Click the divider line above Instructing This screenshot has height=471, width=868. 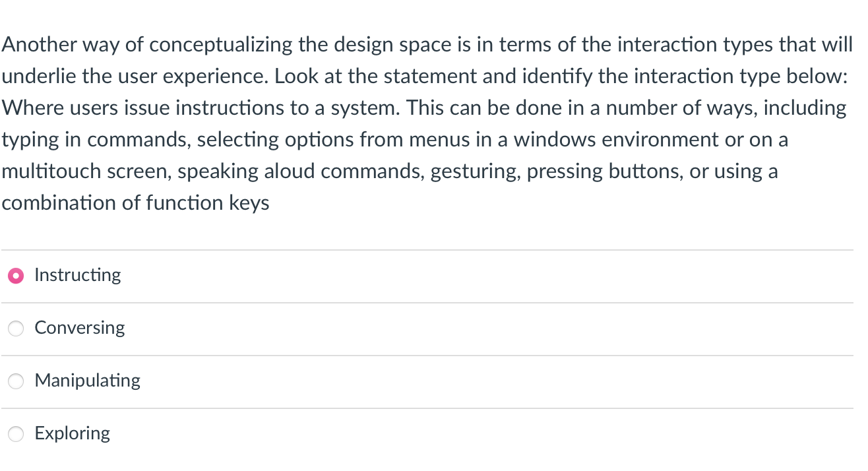(x=429, y=249)
